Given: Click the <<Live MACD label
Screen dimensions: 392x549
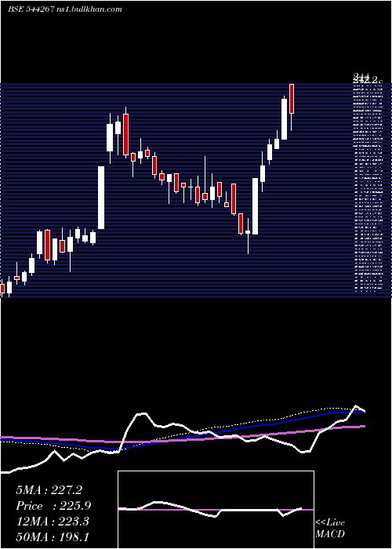Looking at the screenshot, I should [330, 529].
